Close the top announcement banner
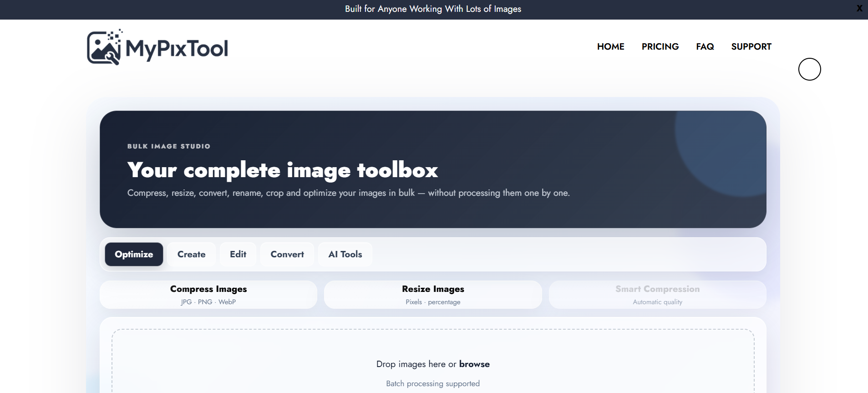868x393 pixels. (x=859, y=8)
